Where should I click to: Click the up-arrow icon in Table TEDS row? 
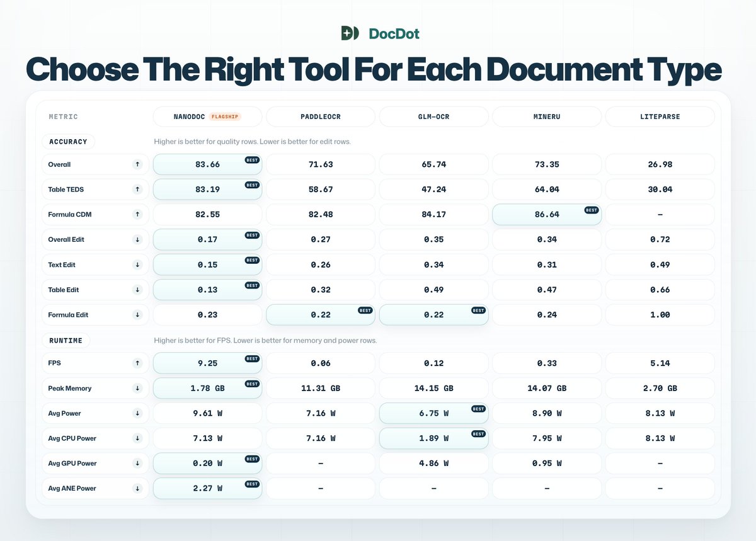pos(137,190)
